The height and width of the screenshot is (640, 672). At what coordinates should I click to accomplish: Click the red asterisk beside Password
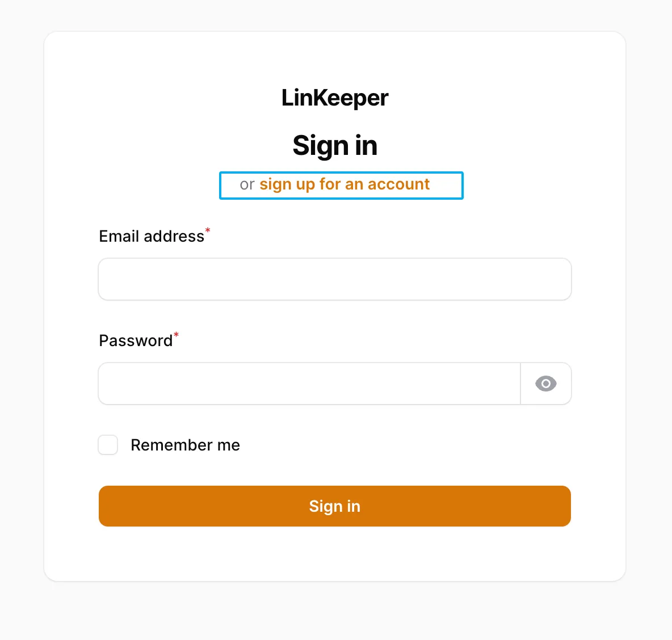[177, 335]
